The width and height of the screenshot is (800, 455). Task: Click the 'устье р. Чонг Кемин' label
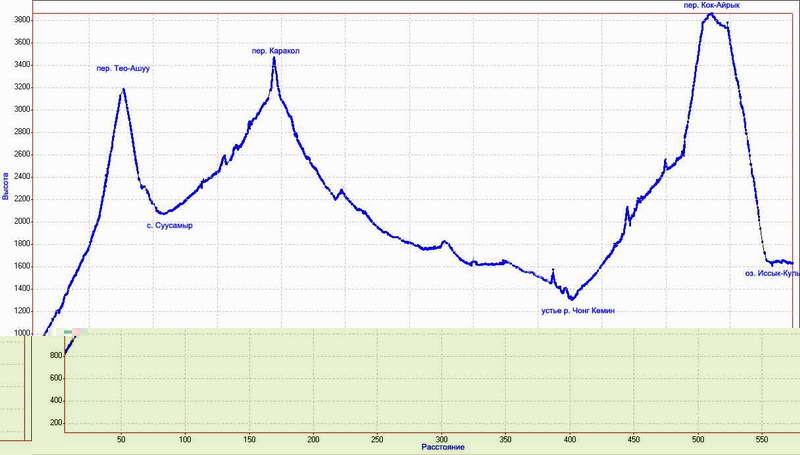tap(578, 311)
